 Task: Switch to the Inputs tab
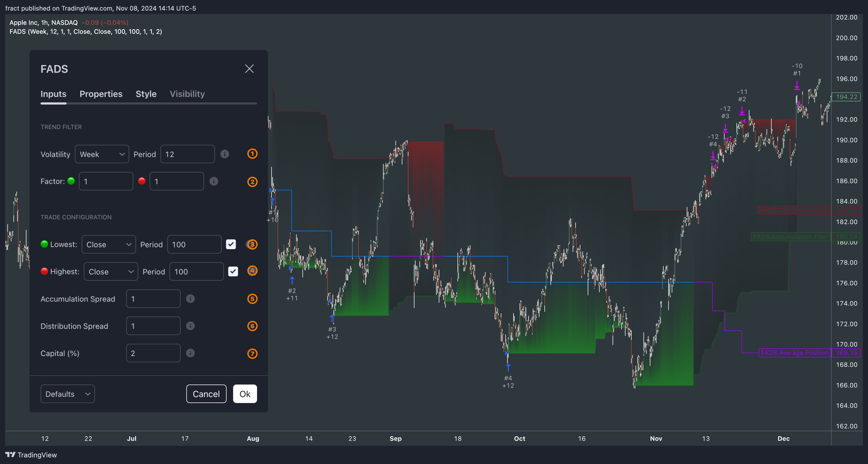[53, 94]
